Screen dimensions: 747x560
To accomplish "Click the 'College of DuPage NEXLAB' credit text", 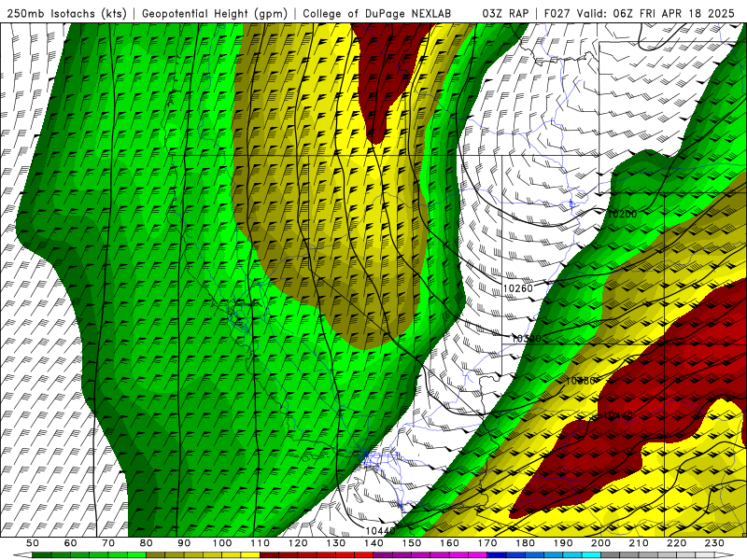I will 377,14.
